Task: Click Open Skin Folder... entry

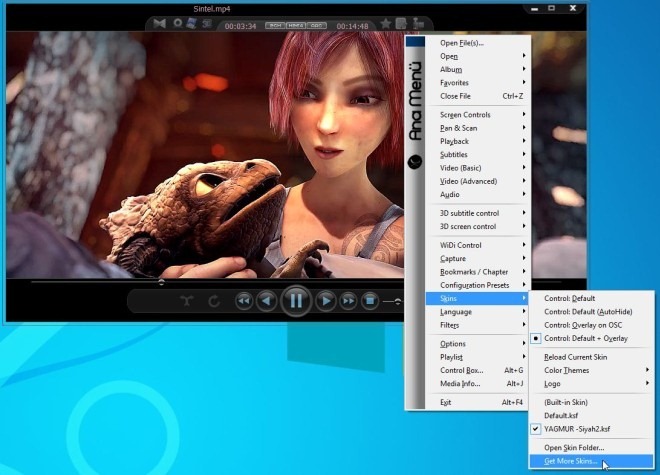Action: coord(573,447)
